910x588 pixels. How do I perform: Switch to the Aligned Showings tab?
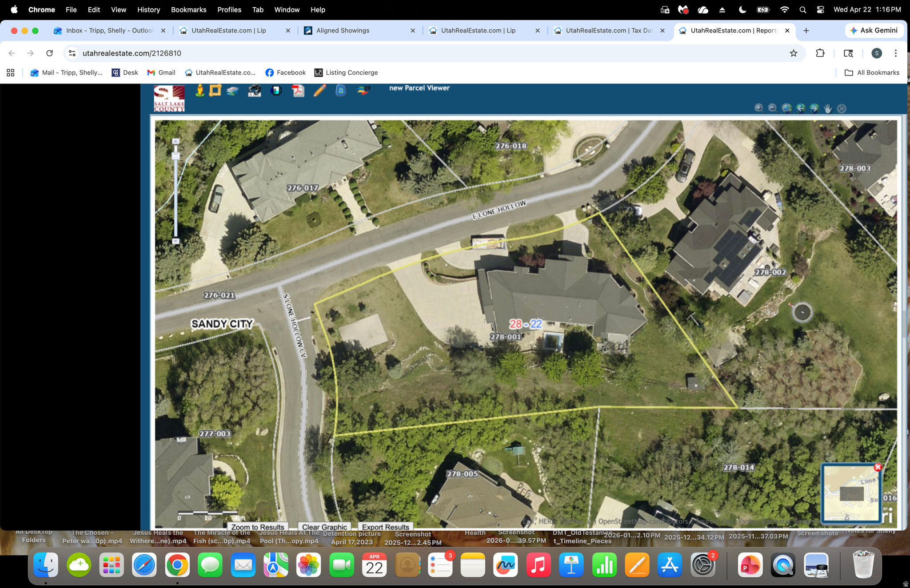point(343,30)
